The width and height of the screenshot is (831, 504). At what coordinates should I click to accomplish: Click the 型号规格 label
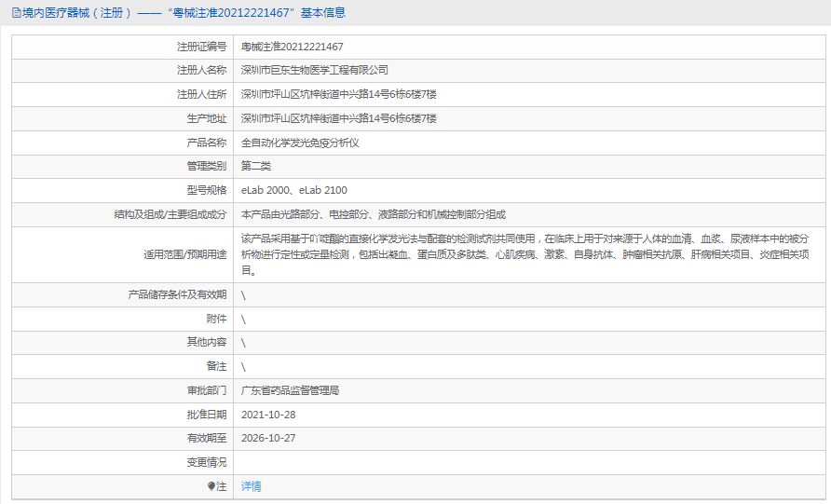207,190
